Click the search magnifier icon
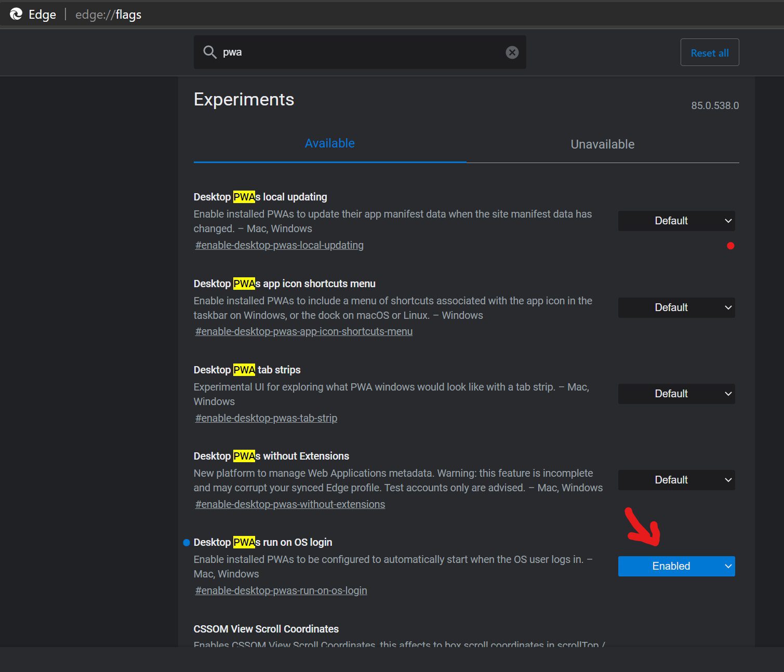 tap(209, 52)
